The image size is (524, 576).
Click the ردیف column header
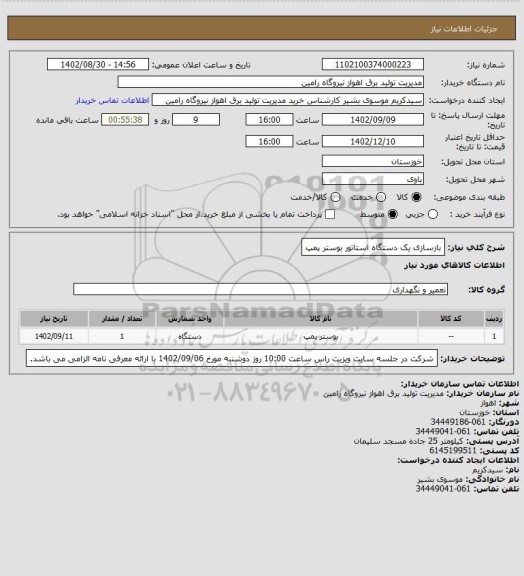click(494, 319)
